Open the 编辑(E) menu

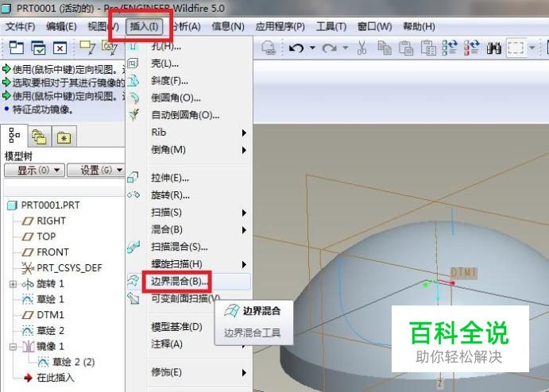tap(61, 26)
